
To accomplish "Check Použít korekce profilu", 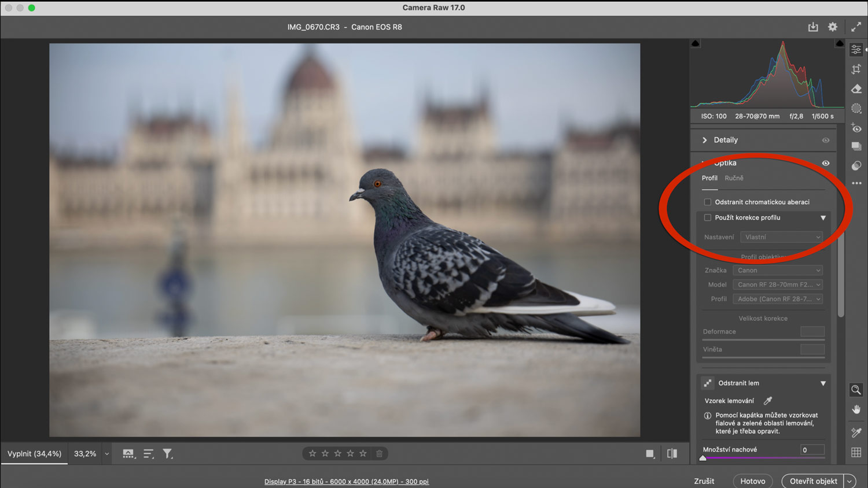I will pyautogui.click(x=708, y=218).
